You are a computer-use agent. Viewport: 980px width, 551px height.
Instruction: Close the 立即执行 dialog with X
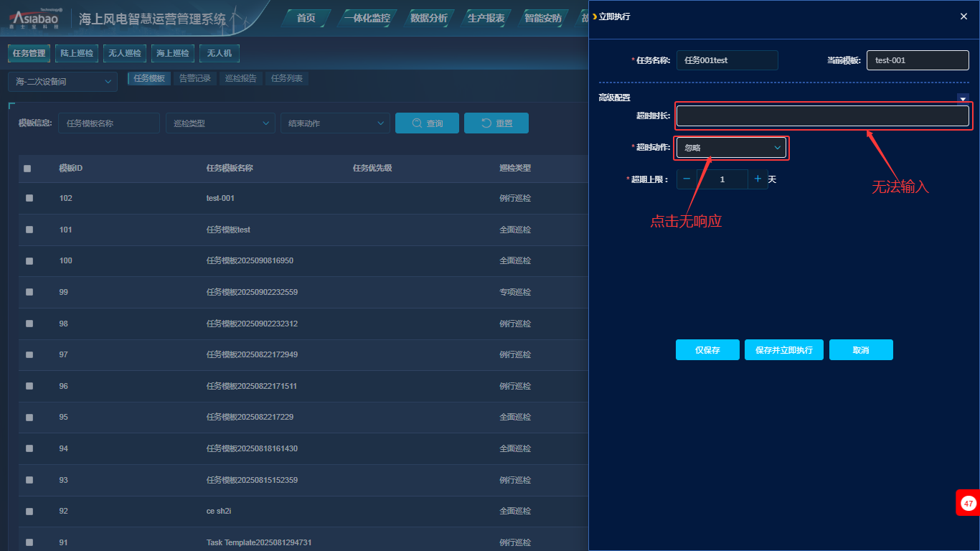[x=963, y=17]
